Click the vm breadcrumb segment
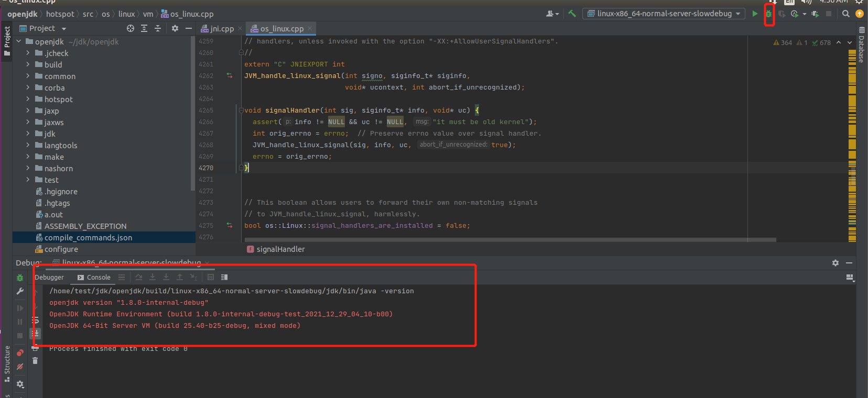Screen dimensions: 868x398 pyautogui.click(x=148, y=14)
